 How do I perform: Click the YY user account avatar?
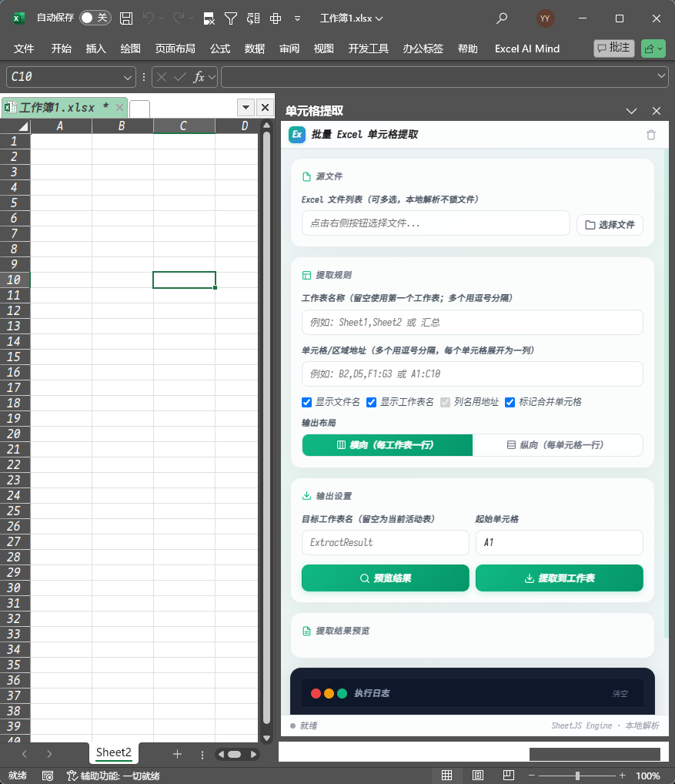[x=545, y=18]
